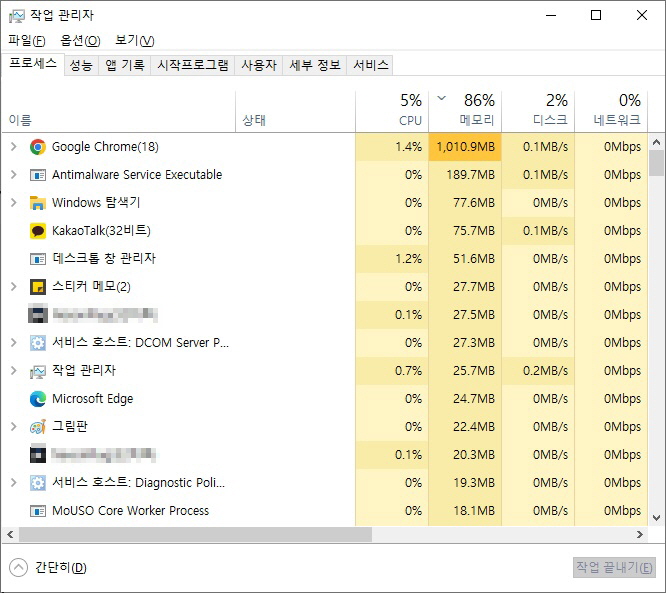Switch to the 세부 정보 tab
666x593 pixels.
point(315,65)
